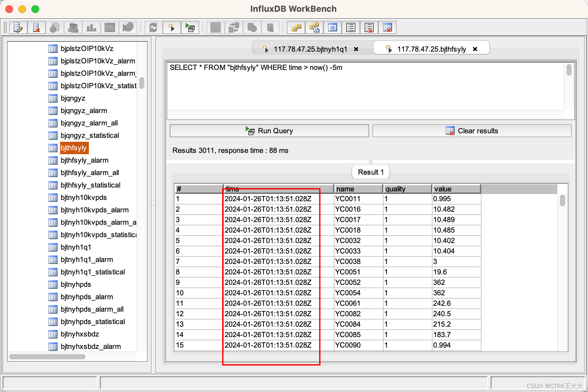Click the time column header
The image size is (588, 392).
point(279,189)
